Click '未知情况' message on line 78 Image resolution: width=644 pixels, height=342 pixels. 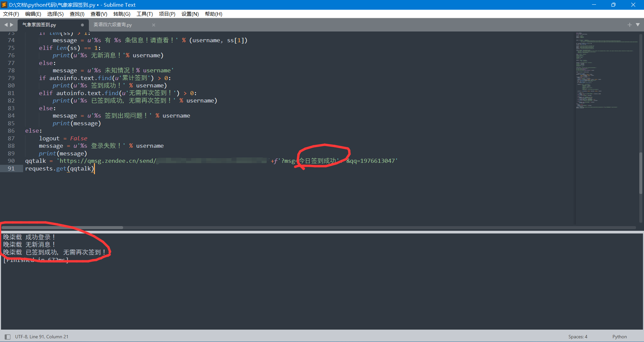pos(113,70)
